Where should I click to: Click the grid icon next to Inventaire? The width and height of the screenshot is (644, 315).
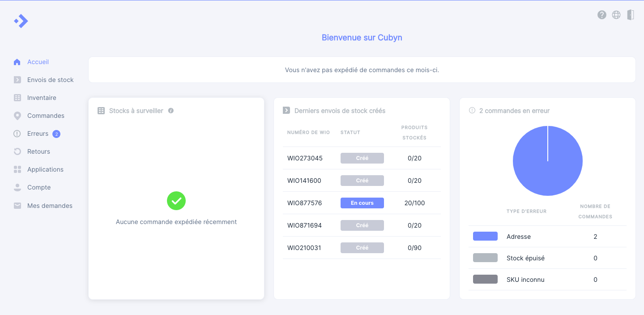17,98
